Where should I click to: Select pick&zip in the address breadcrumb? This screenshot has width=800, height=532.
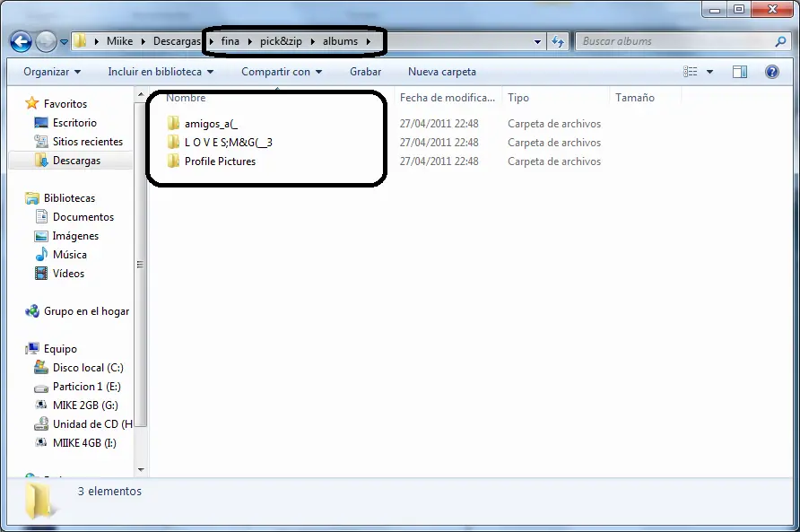281,41
